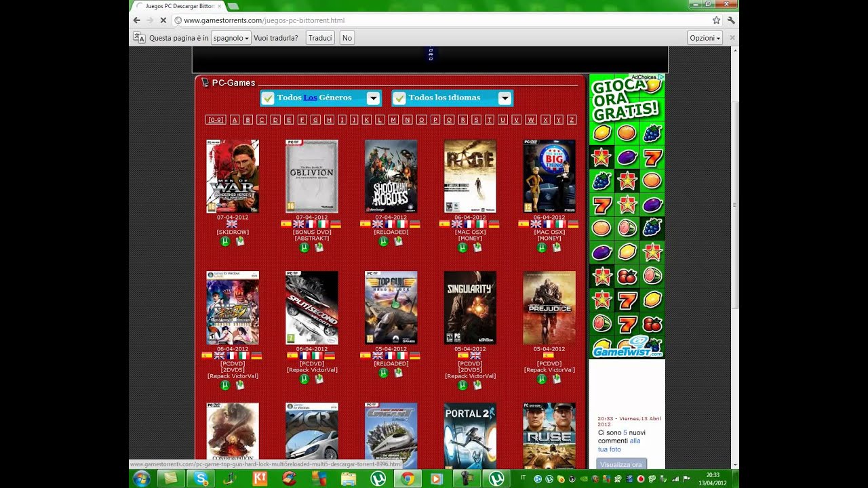Open a new browser tab
Image resolution: width=868 pixels, height=488 pixels.
(233, 6)
